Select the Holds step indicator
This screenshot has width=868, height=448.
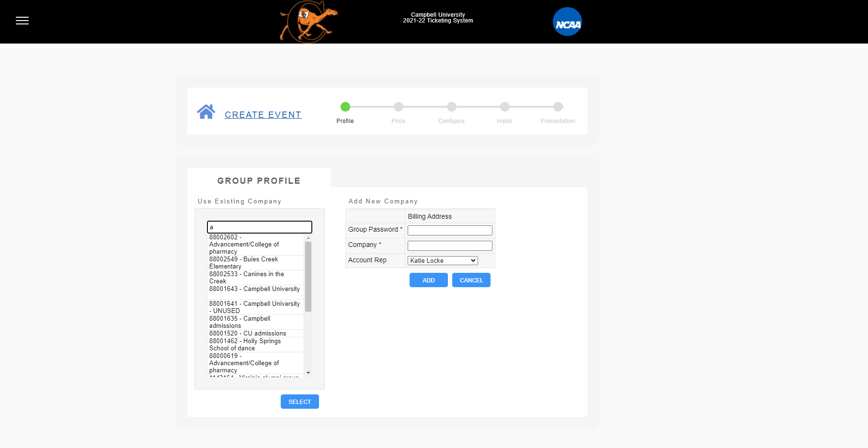504,107
